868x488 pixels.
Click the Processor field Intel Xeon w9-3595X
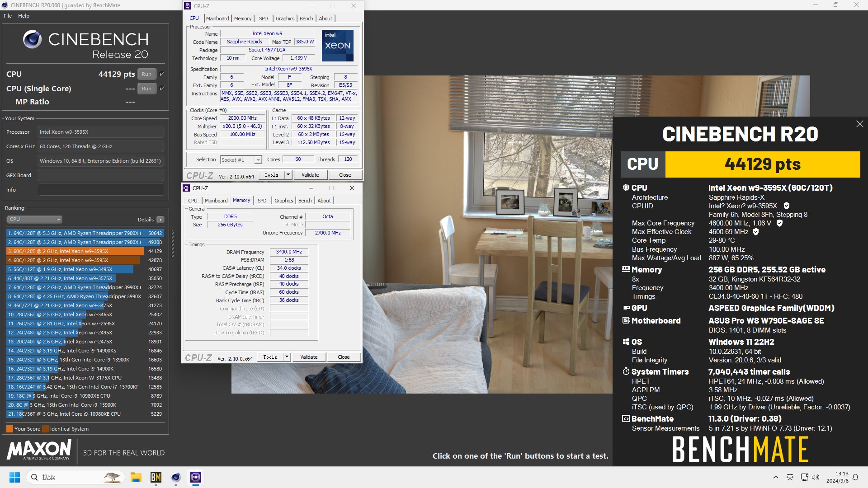click(100, 132)
